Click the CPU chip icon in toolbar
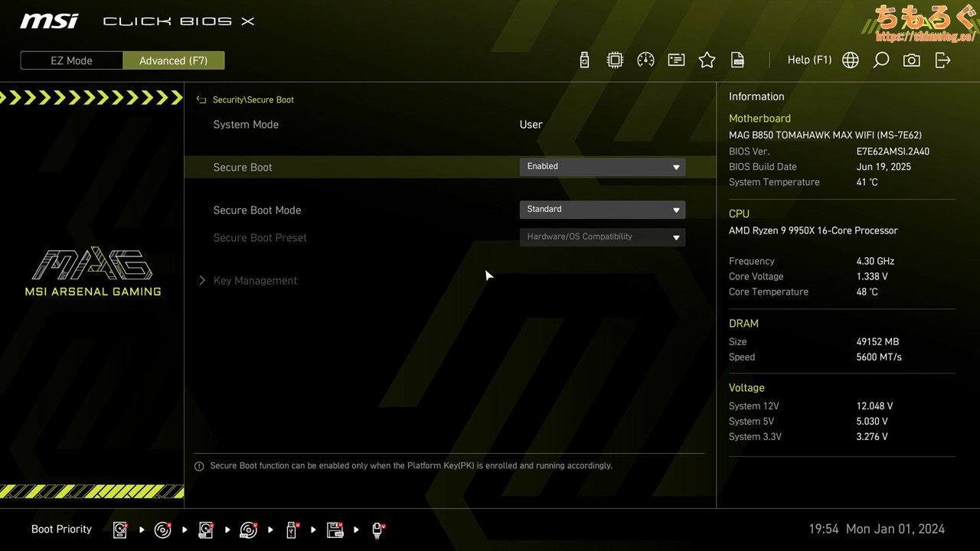 click(x=615, y=60)
